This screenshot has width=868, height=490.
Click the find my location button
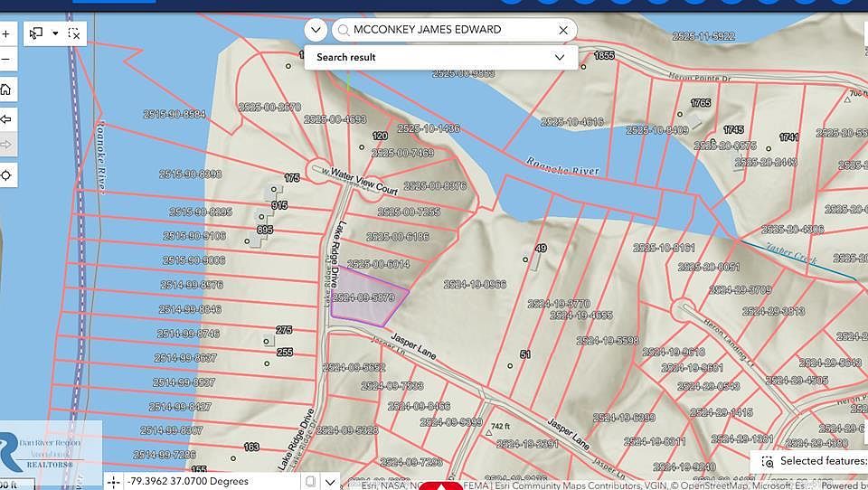click(x=6, y=175)
